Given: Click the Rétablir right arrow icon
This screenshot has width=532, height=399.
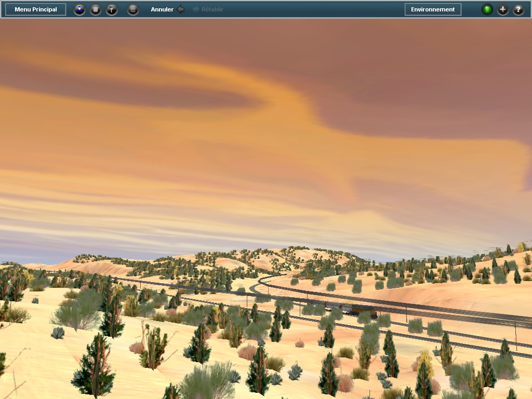Looking at the screenshot, I should click(x=196, y=9).
